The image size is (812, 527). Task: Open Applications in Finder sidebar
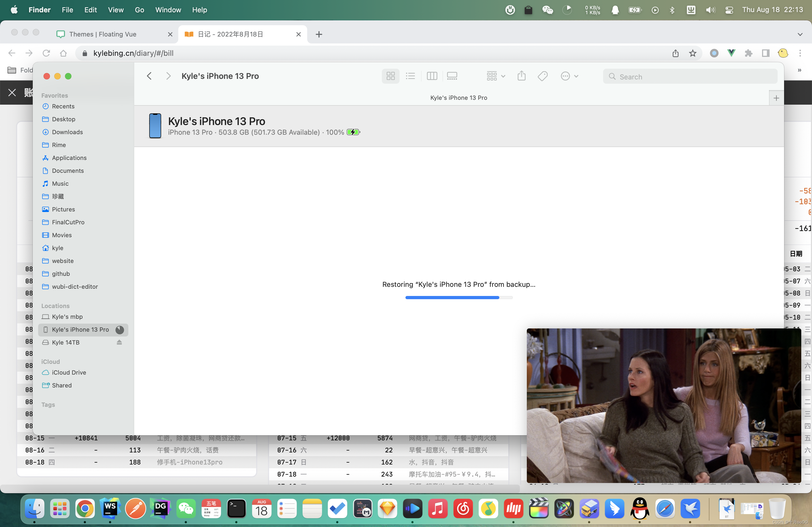69,158
